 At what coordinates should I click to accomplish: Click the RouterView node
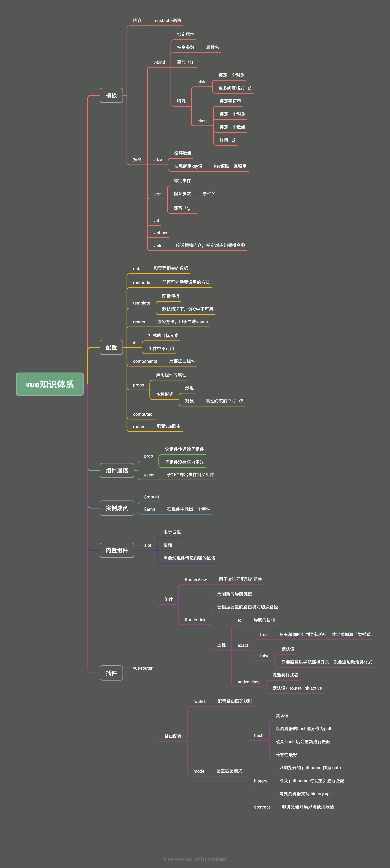196,580
